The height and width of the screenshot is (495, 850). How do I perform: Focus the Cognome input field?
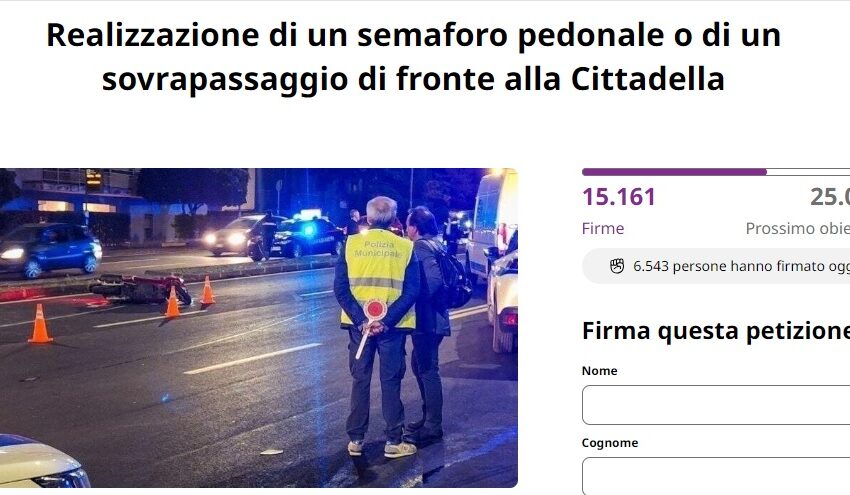coord(716,476)
